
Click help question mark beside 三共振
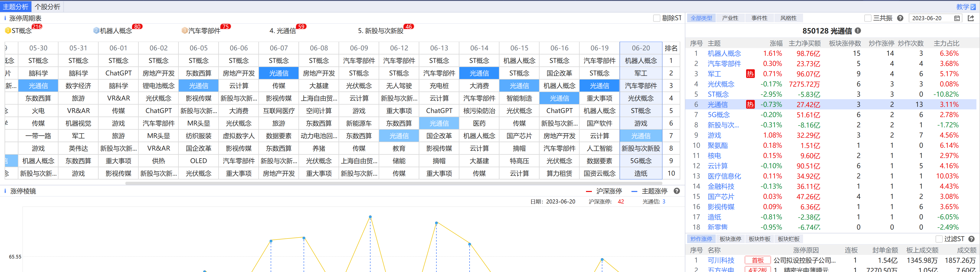[900, 18]
